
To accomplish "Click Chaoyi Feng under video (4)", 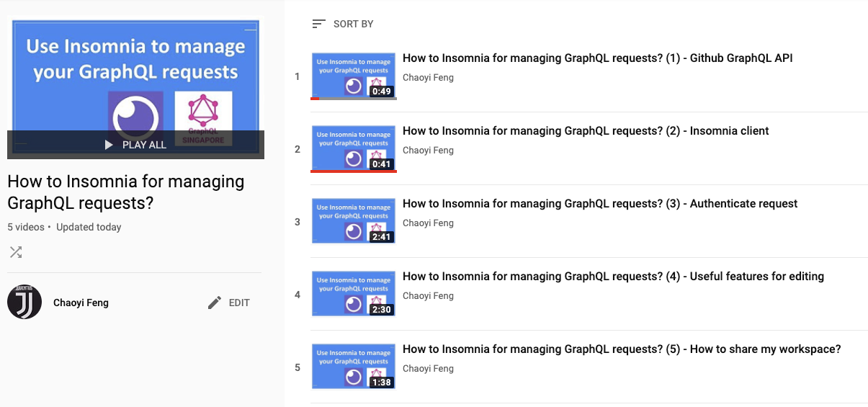I will [428, 296].
